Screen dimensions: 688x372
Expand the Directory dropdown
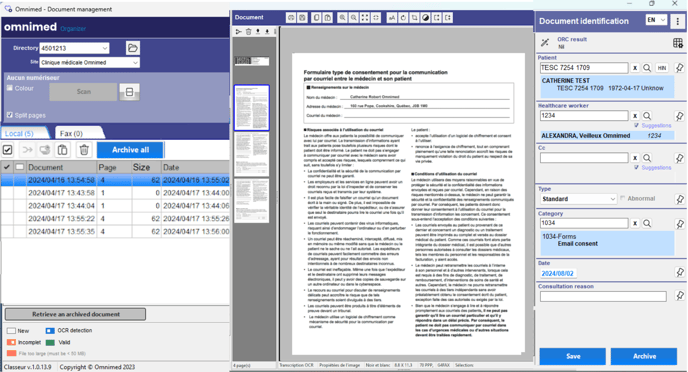click(105, 48)
